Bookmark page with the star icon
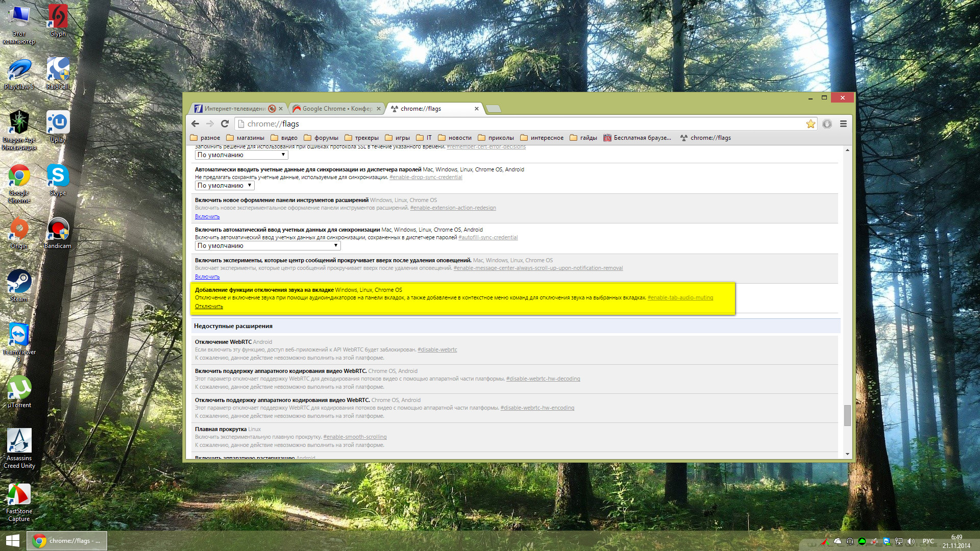This screenshot has height=551, width=980. tap(811, 124)
